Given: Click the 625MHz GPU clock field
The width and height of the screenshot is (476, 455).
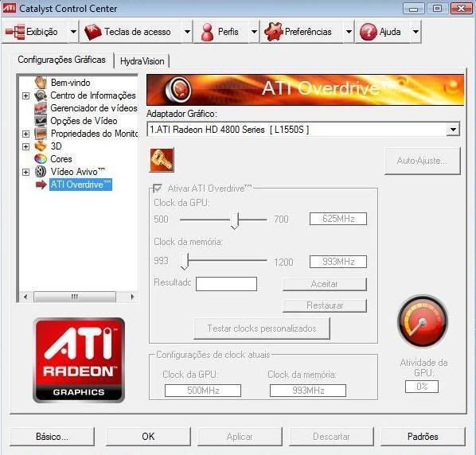Looking at the screenshot, I should (x=338, y=219).
